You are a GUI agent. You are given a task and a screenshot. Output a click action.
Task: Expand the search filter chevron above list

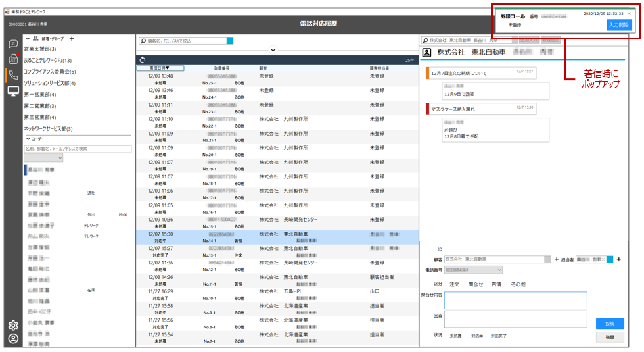pos(273,50)
